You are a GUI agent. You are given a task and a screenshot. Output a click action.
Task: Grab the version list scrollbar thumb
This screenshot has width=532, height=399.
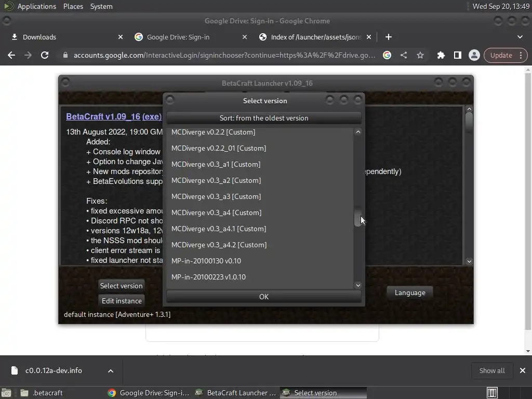click(x=358, y=216)
